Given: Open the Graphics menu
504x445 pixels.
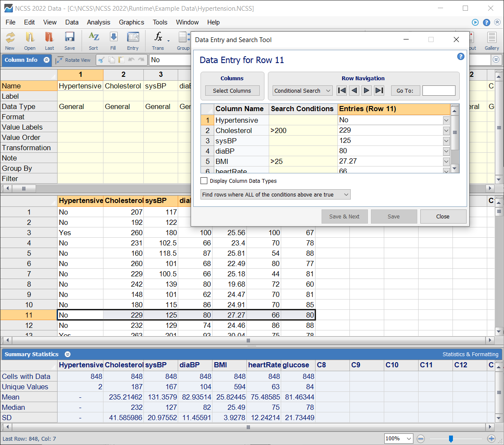Looking at the screenshot, I should (131, 22).
